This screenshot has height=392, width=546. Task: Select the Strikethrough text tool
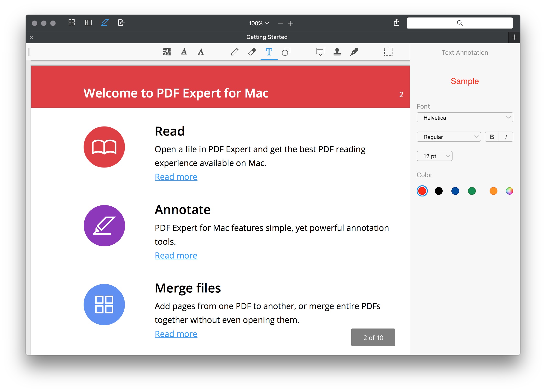tap(201, 52)
